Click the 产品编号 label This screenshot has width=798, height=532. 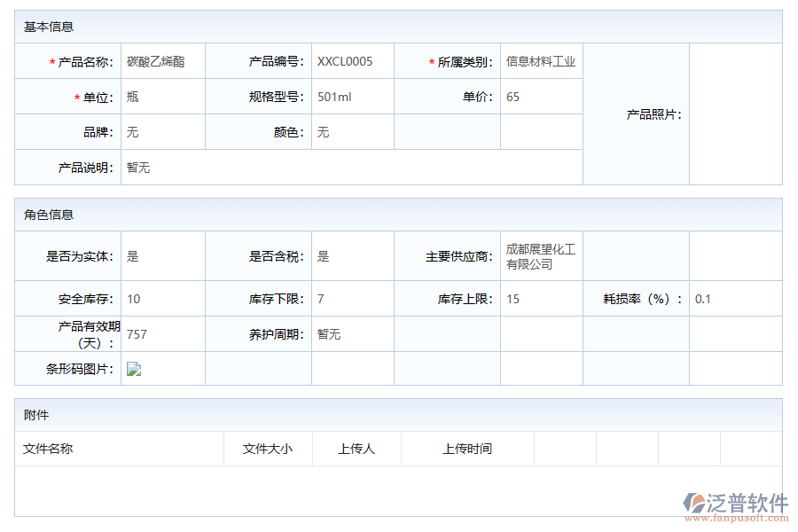[277, 61]
